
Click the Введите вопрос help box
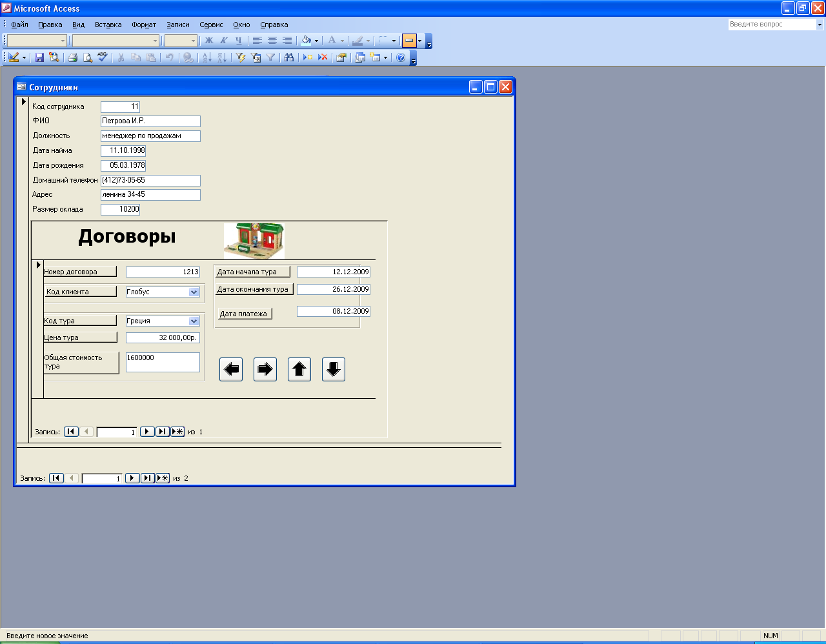(x=772, y=25)
